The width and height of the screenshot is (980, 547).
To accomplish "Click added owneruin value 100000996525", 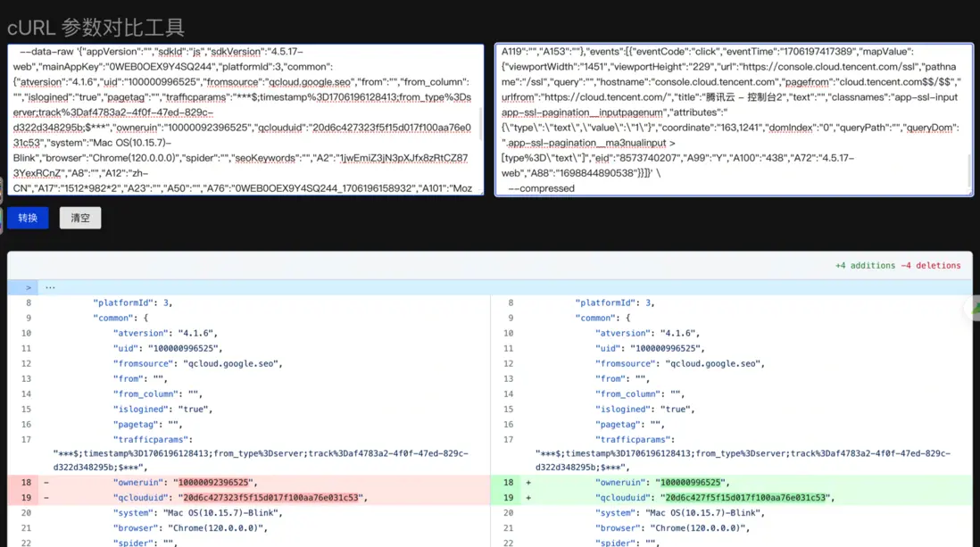I will (692, 483).
